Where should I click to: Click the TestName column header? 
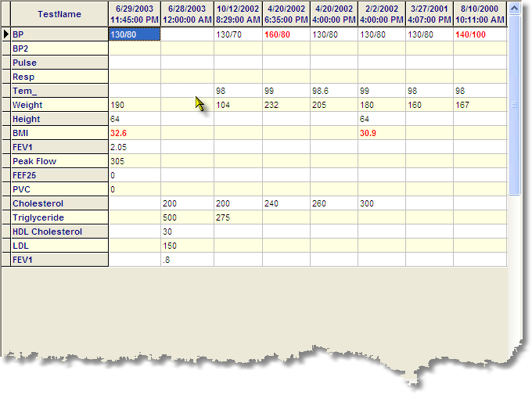pos(59,14)
